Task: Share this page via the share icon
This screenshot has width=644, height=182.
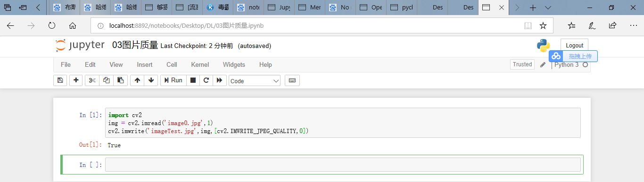Action: pos(612,25)
